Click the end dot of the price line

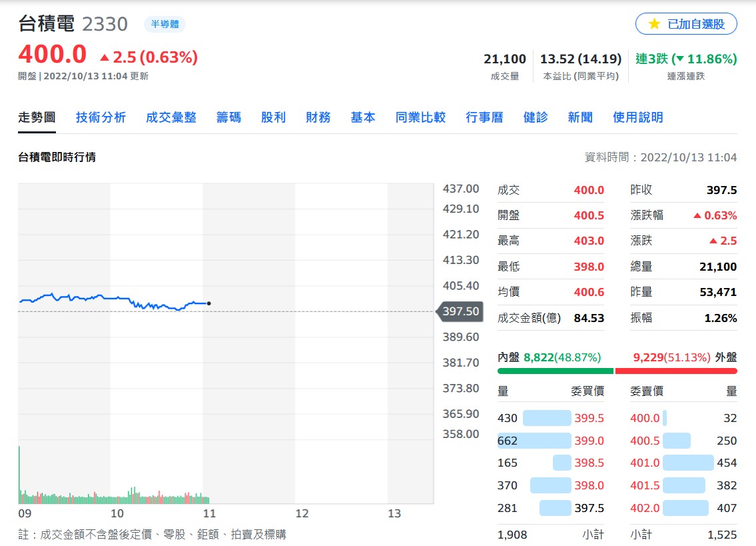[x=208, y=303]
